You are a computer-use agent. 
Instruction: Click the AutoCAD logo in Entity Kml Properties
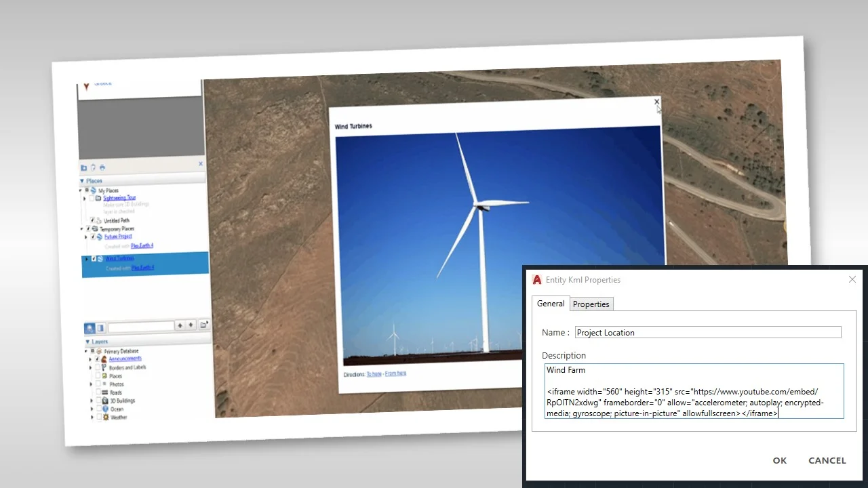click(x=537, y=280)
